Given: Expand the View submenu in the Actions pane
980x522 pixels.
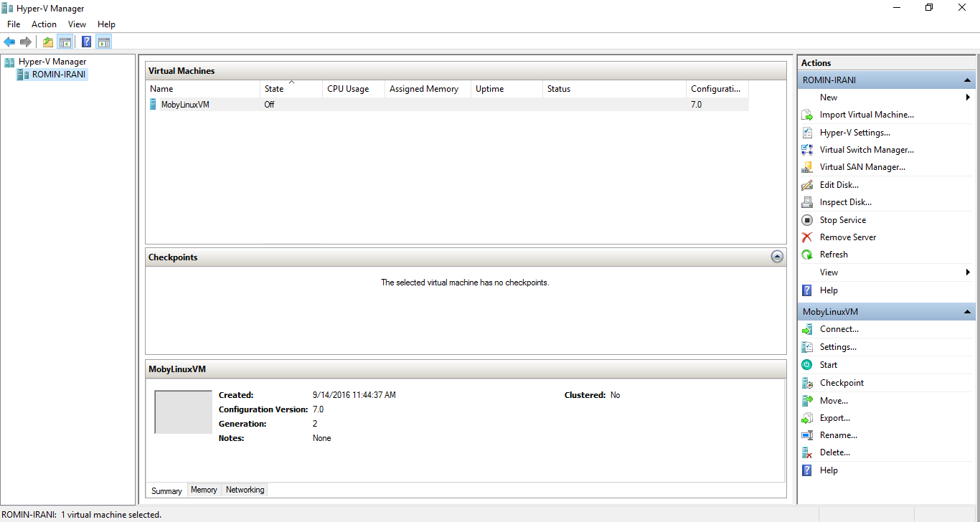Looking at the screenshot, I should point(829,272).
